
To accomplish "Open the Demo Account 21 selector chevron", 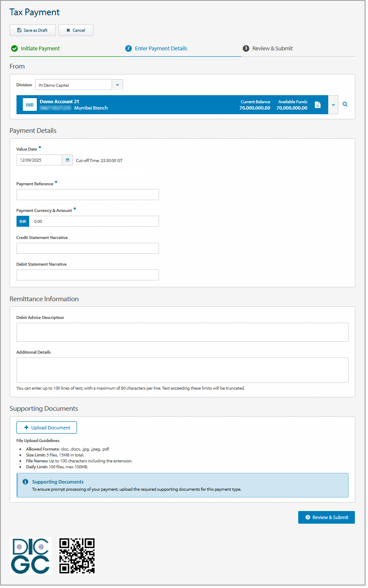I will point(333,104).
